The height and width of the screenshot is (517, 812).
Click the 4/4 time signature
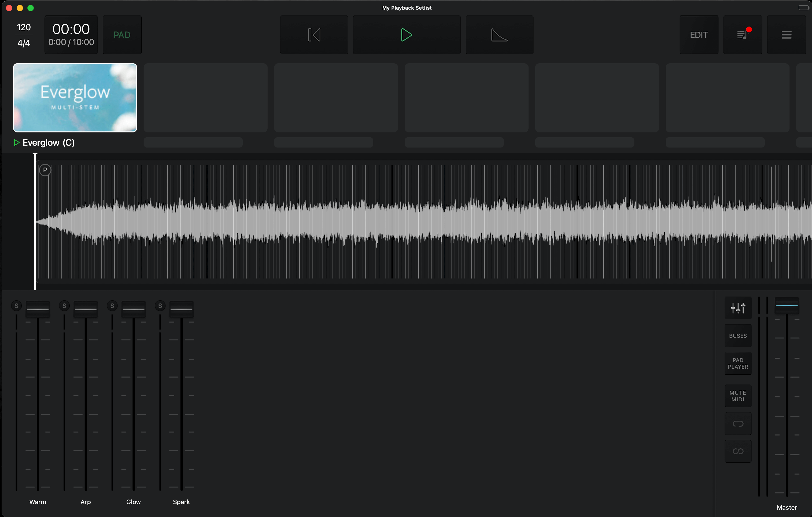[x=24, y=43]
